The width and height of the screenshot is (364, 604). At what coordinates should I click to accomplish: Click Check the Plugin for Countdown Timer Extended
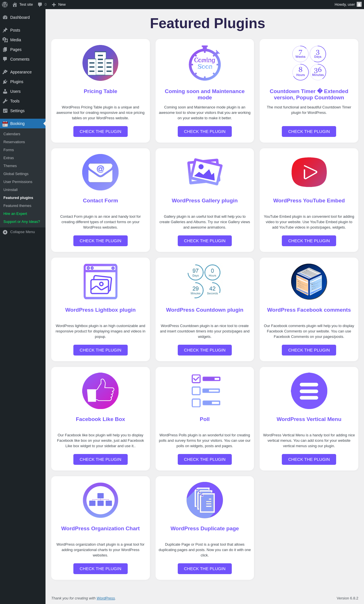[x=309, y=132]
